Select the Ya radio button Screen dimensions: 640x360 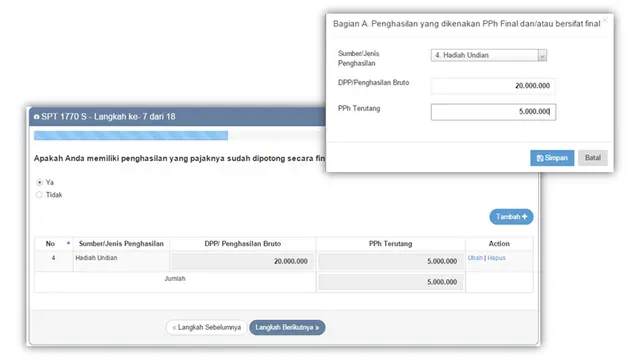pos(40,182)
